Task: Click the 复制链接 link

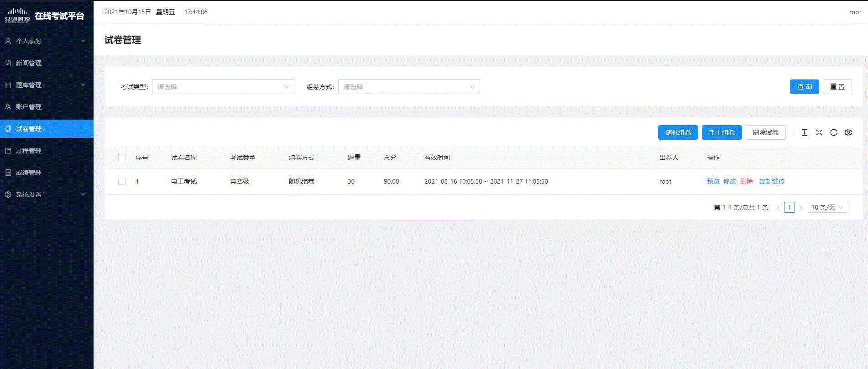Action: point(772,181)
